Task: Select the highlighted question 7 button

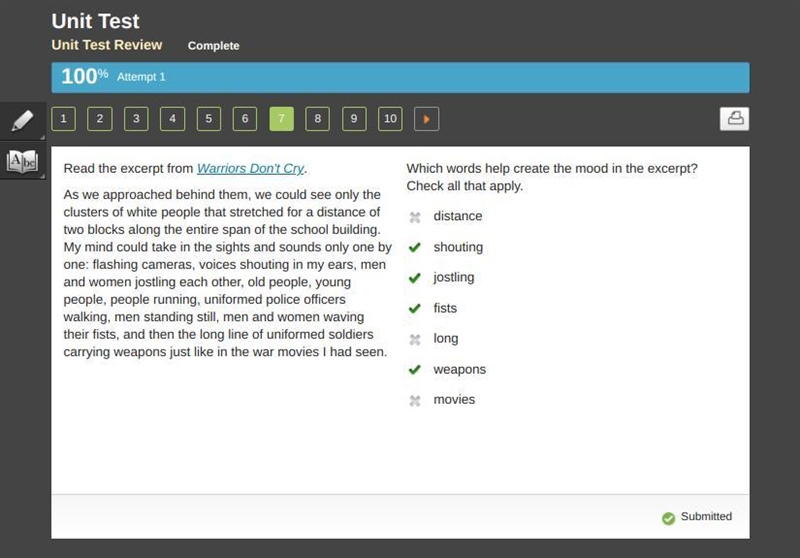Action: tap(282, 119)
